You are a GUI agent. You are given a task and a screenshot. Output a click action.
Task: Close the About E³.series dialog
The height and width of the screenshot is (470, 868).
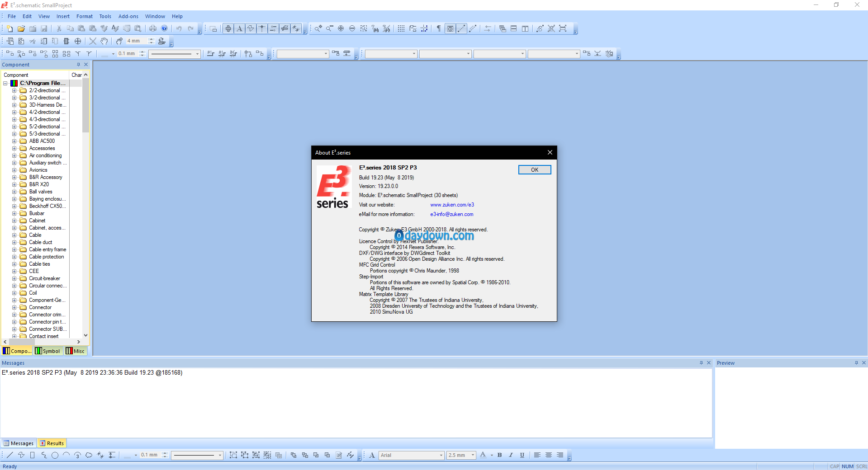coord(550,152)
